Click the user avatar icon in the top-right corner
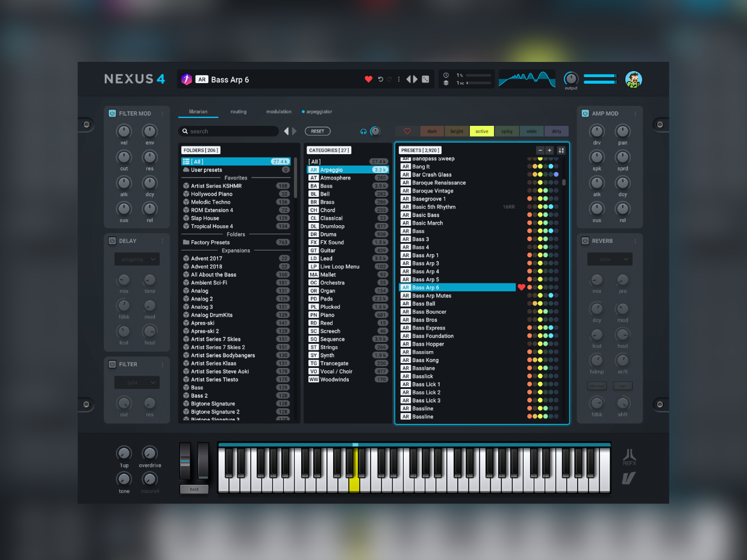The height and width of the screenshot is (560, 747). 634,79
